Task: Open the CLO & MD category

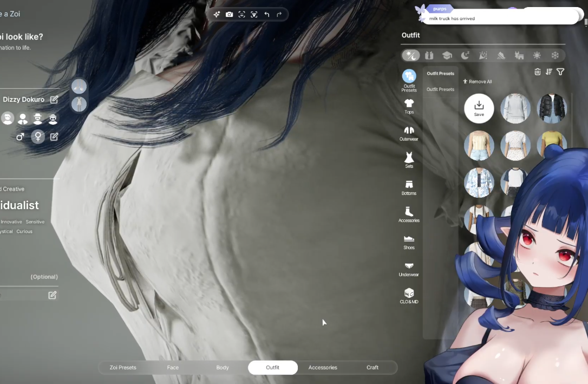Action: click(x=409, y=295)
